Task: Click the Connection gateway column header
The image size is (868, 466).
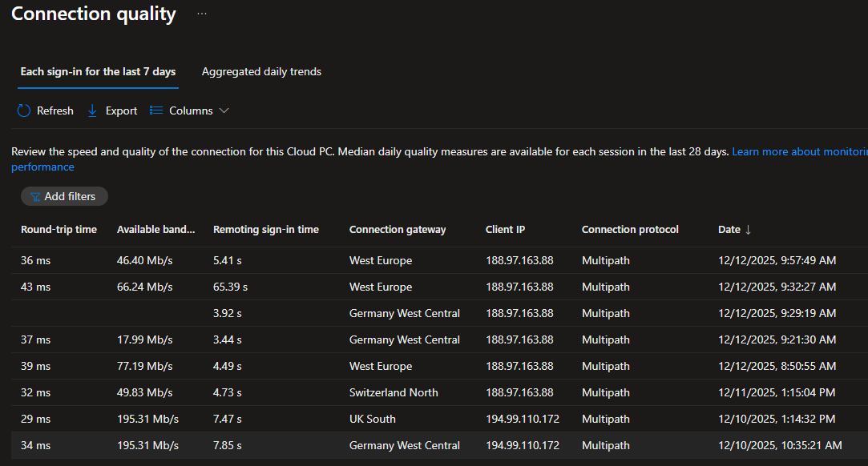Action: point(397,230)
